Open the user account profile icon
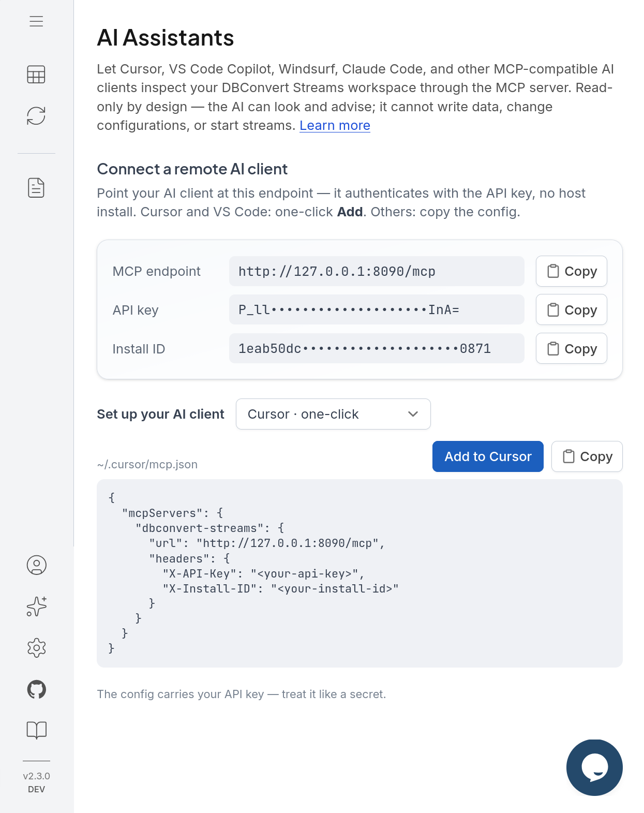 [x=36, y=565]
